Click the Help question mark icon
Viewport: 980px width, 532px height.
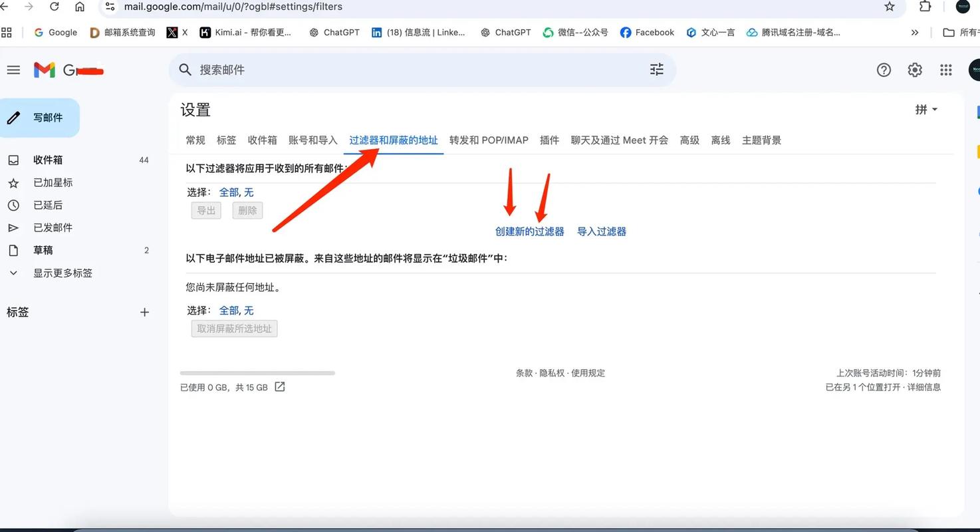(x=884, y=69)
